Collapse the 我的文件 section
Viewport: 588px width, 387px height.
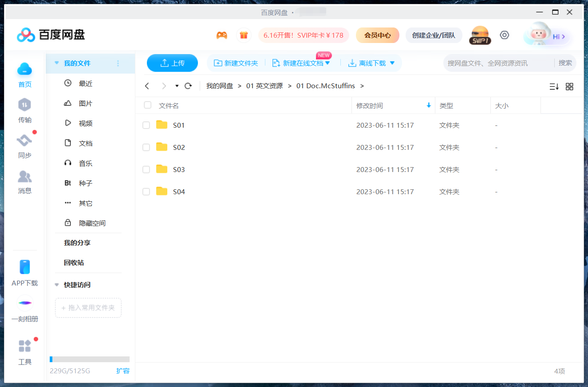click(56, 64)
